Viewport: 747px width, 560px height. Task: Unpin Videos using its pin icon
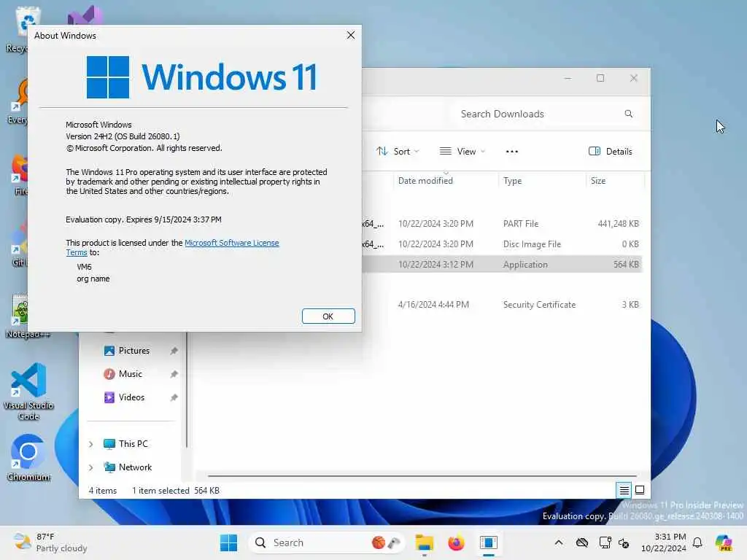174,397
